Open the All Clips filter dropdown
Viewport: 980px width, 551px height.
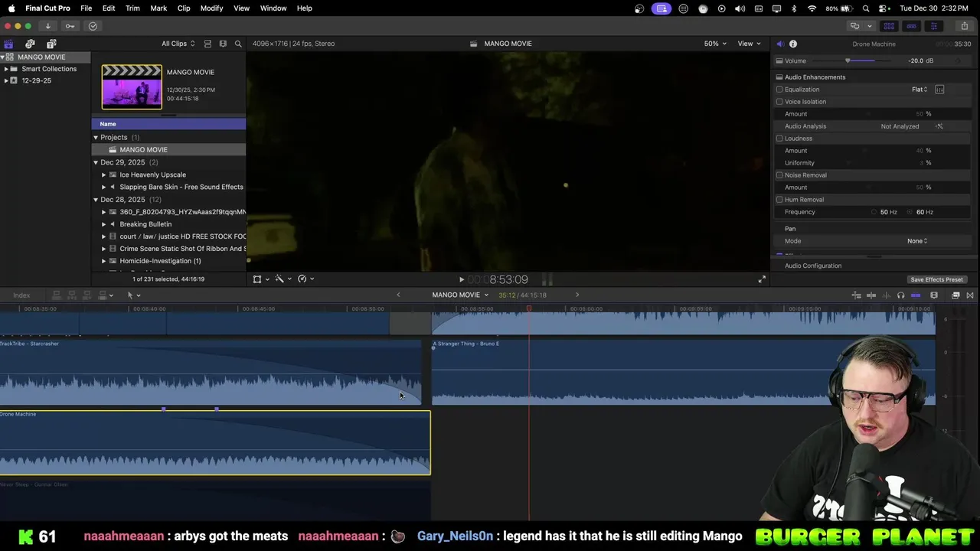(178, 44)
